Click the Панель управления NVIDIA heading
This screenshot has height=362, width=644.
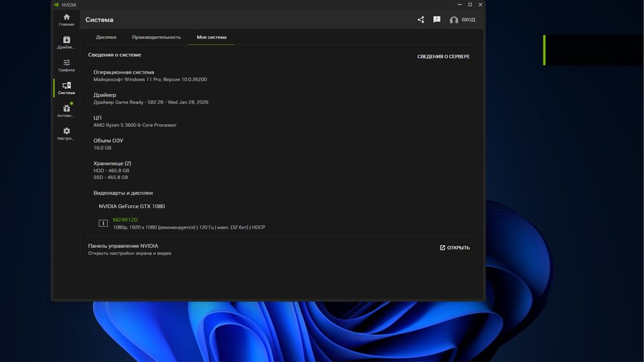(123, 245)
